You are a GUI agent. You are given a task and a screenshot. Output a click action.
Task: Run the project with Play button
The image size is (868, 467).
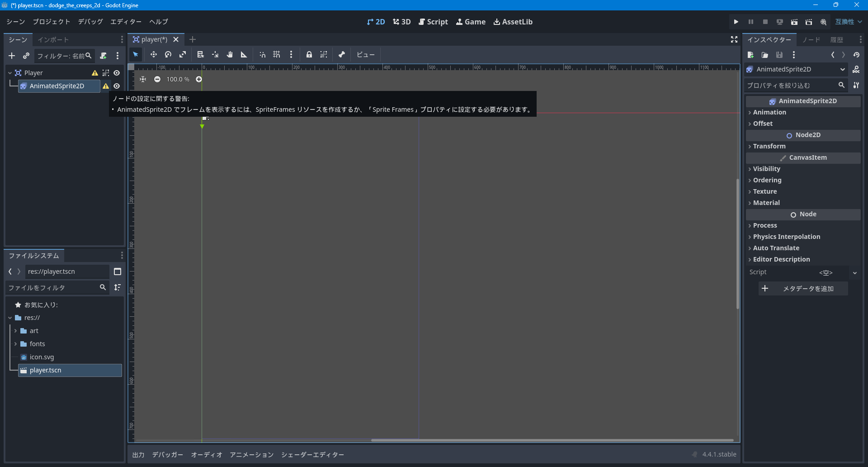[736, 22]
